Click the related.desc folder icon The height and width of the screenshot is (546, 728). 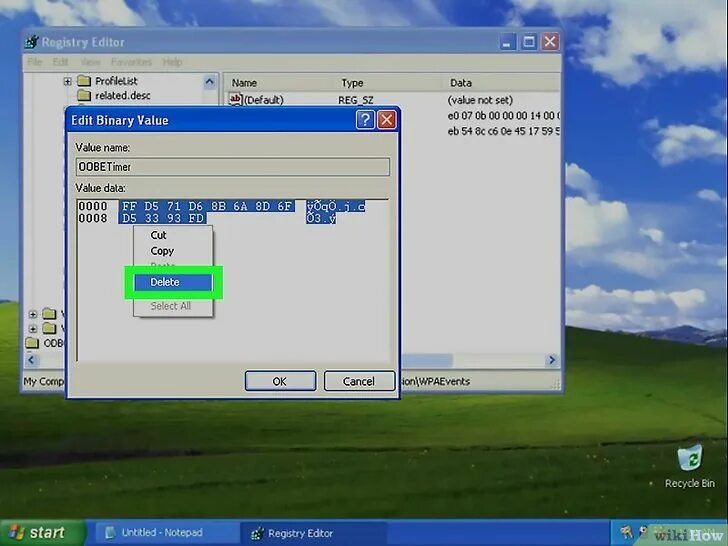(84, 96)
